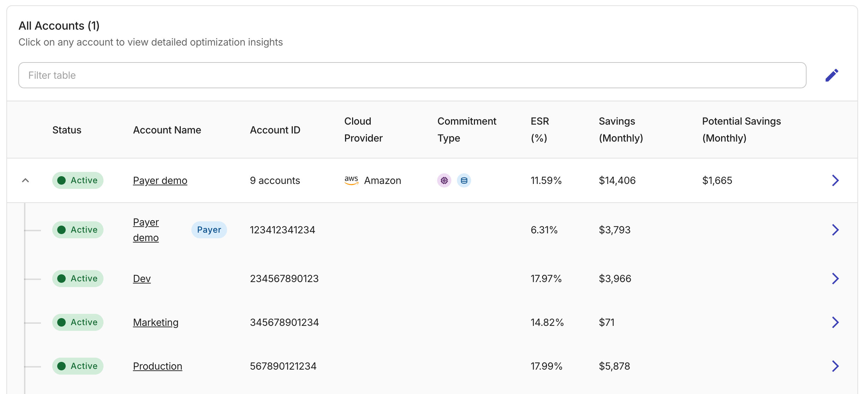The image size is (868, 394).
Task: Click the $5,878 savings value
Action: (614, 366)
